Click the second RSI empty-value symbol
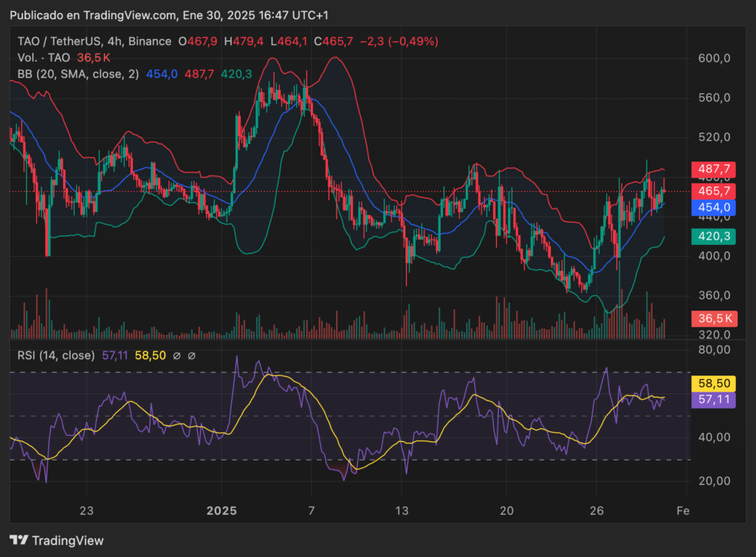The width and height of the screenshot is (756, 557). [191, 356]
